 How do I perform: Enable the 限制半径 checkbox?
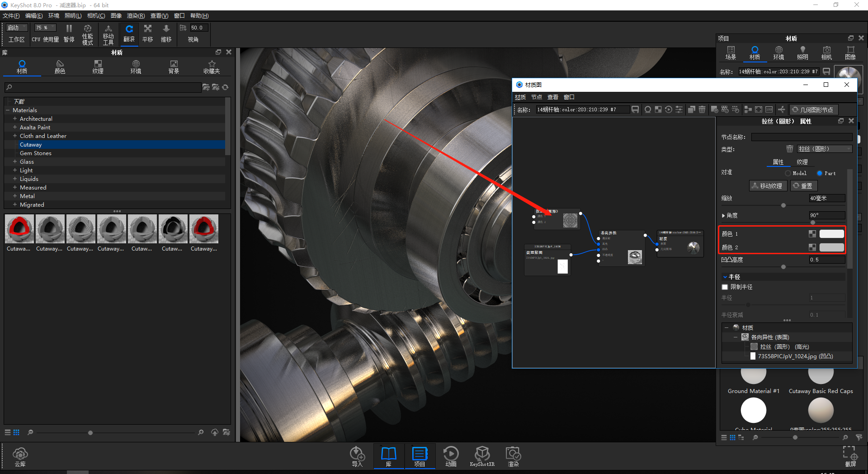pos(725,287)
